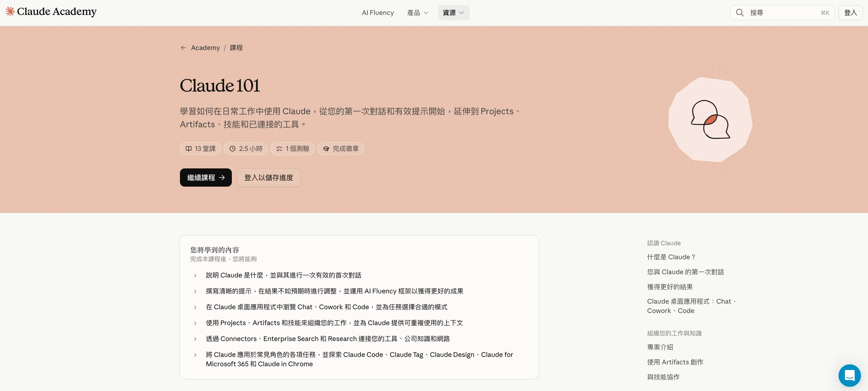Click the 您將學到的內容 heading
Viewport: 868px width, 391px height.
[215, 250]
